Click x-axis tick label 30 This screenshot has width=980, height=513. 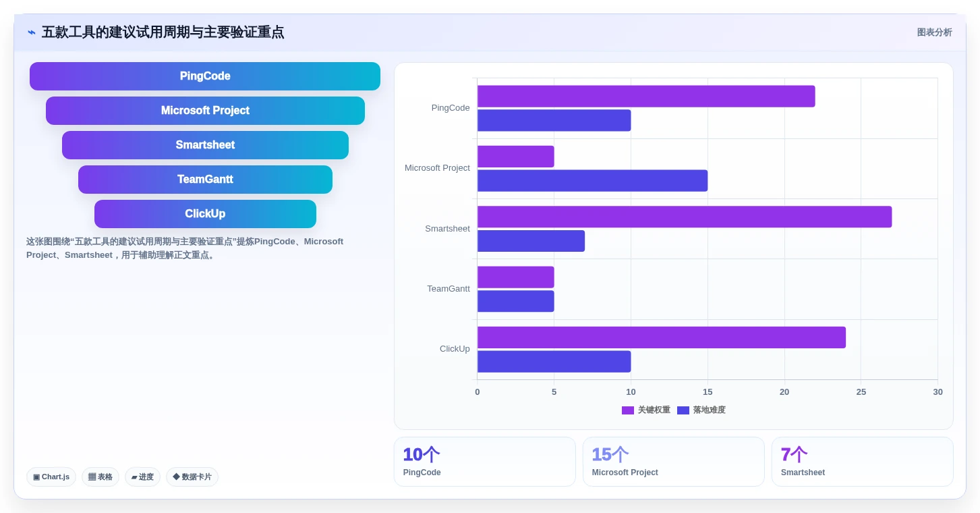(938, 392)
